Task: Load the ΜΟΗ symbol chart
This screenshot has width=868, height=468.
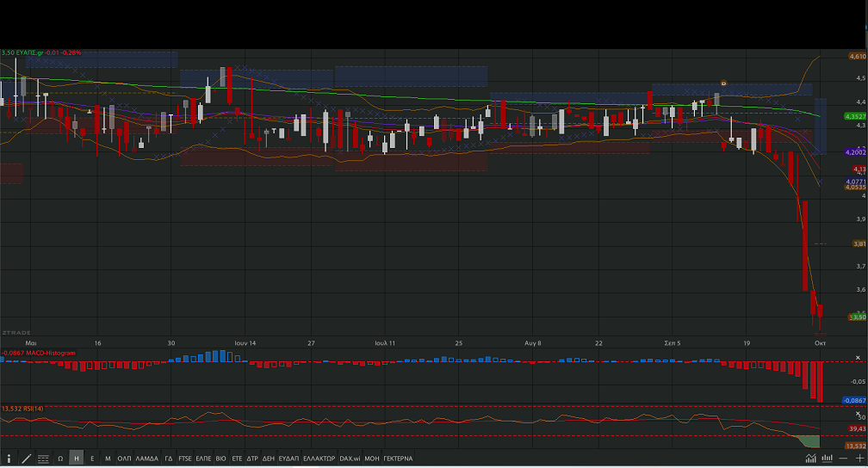Action: click(372, 459)
